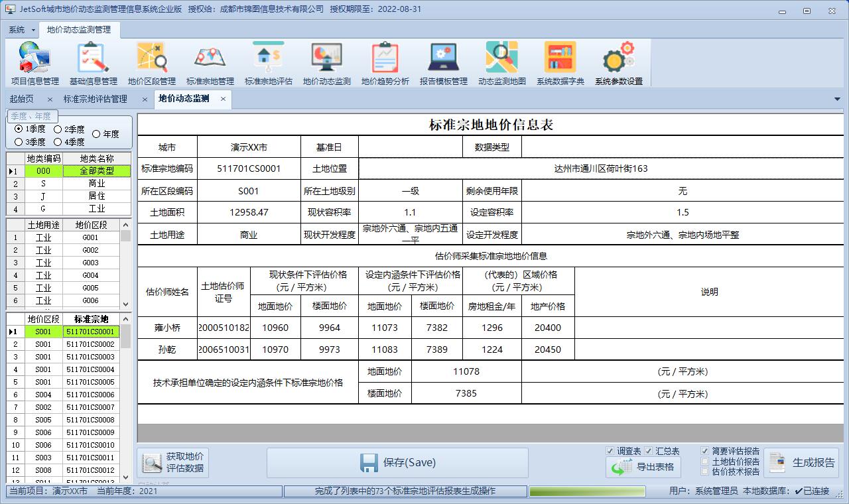
Task: Click 生成报告 button
Action: (x=801, y=463)
